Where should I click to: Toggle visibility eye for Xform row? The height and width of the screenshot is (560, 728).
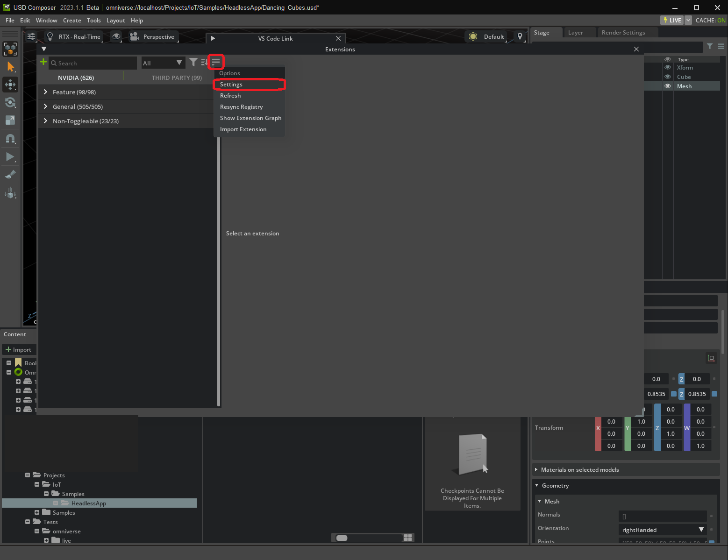coord(668,68)
